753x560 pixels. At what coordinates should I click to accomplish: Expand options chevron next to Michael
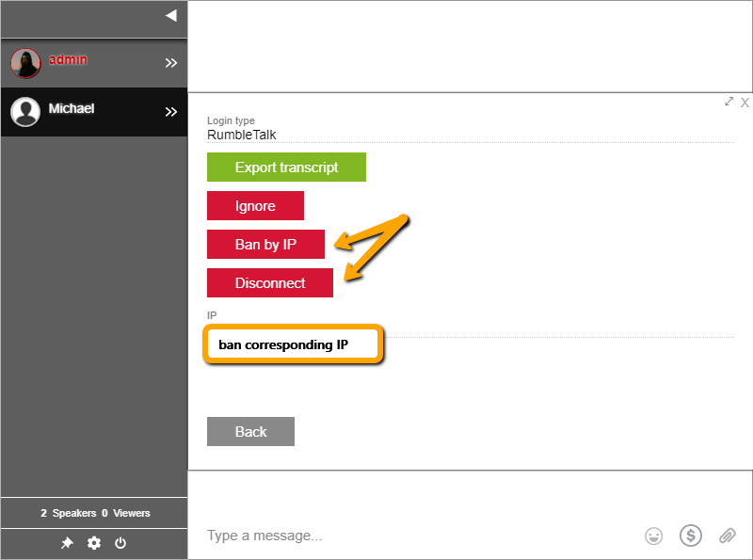(170, 112)
